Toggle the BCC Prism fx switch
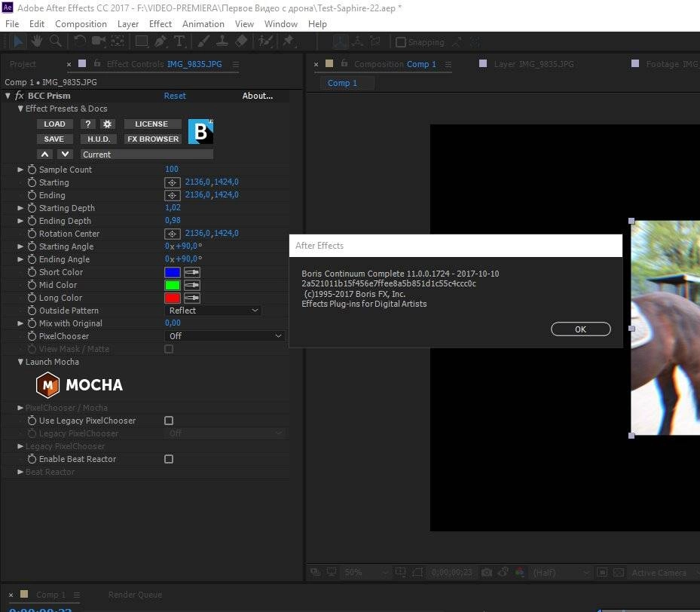This screenshot has height=612, width=700. coord(19,96)
